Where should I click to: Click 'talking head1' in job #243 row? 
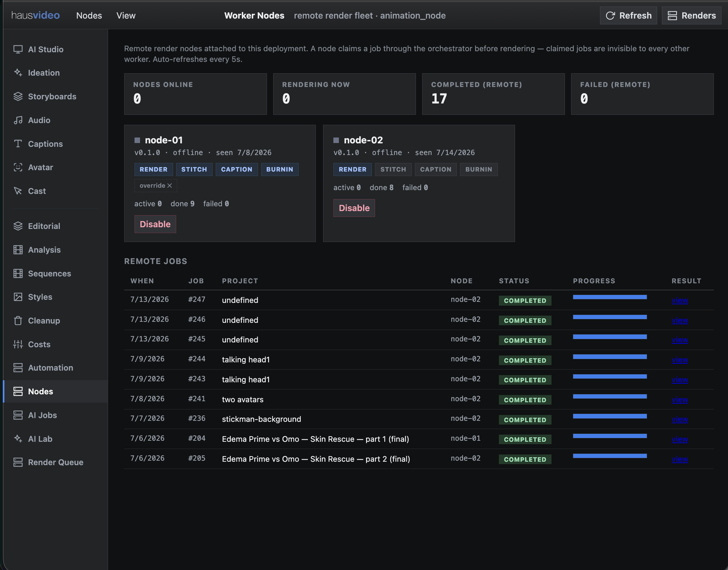click(x=246, y=380)
